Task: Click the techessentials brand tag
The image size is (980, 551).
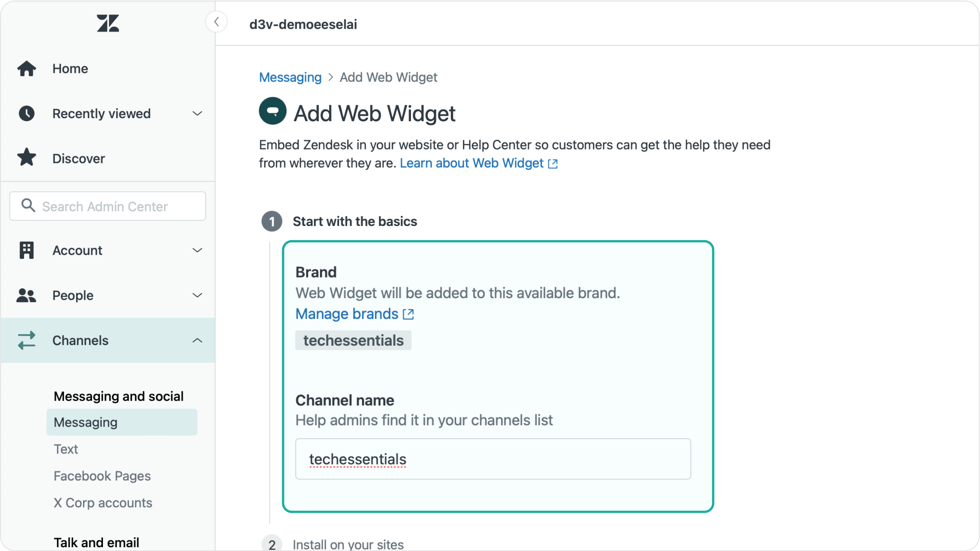Action: click(x=353, y=340)
